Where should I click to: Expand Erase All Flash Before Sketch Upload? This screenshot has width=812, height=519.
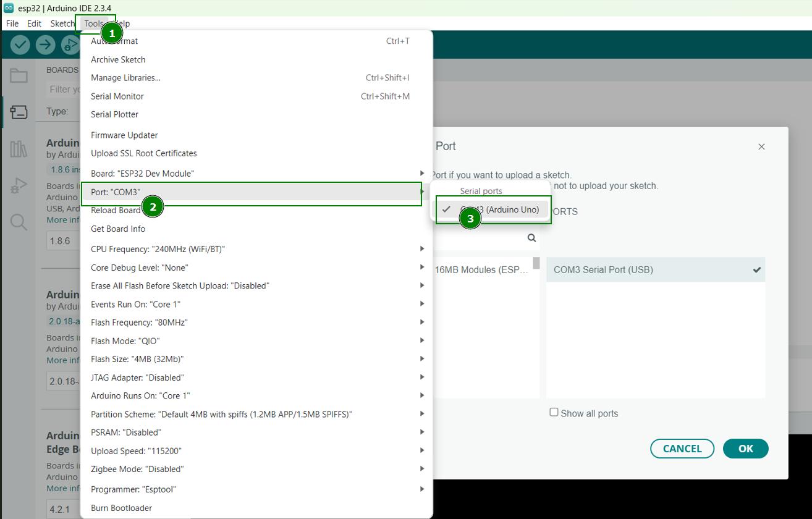click(256, 285)
